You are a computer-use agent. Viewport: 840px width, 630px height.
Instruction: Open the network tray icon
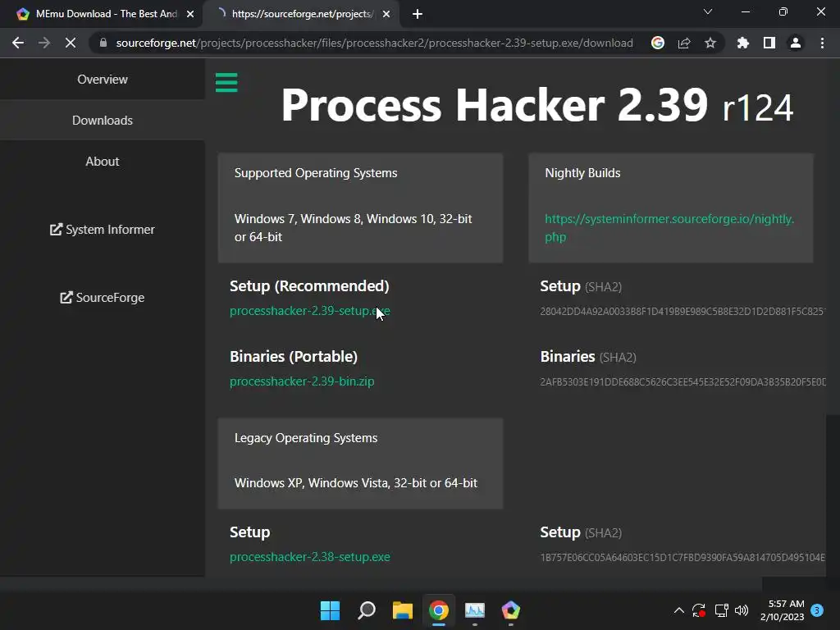721,610
